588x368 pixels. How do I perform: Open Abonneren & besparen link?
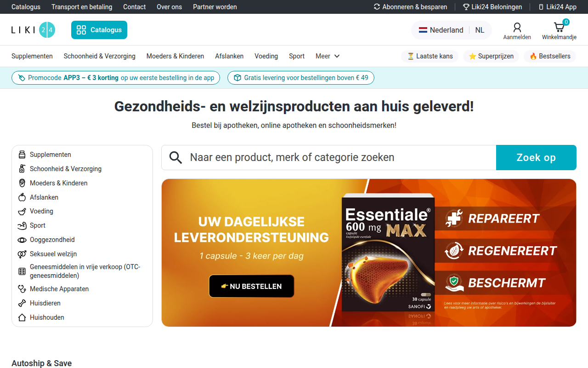[410, 7]
